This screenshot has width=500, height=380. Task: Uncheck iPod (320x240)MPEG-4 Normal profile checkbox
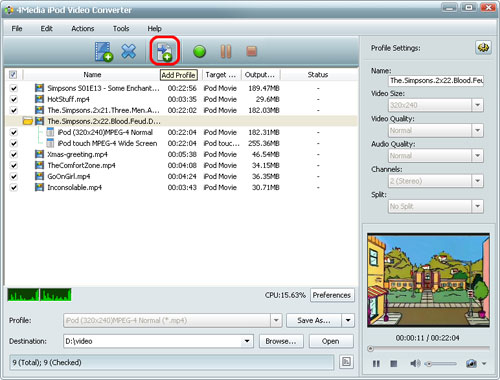(14, 132)
